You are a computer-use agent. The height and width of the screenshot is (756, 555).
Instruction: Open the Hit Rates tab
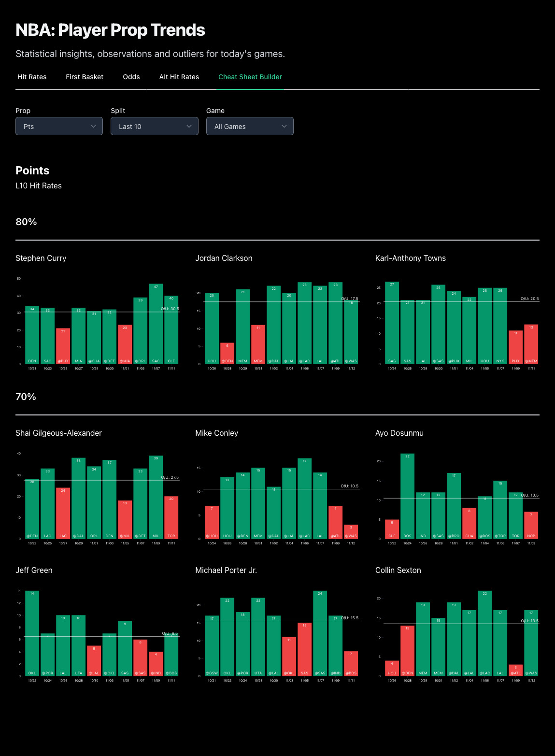[x=32, y=77]
